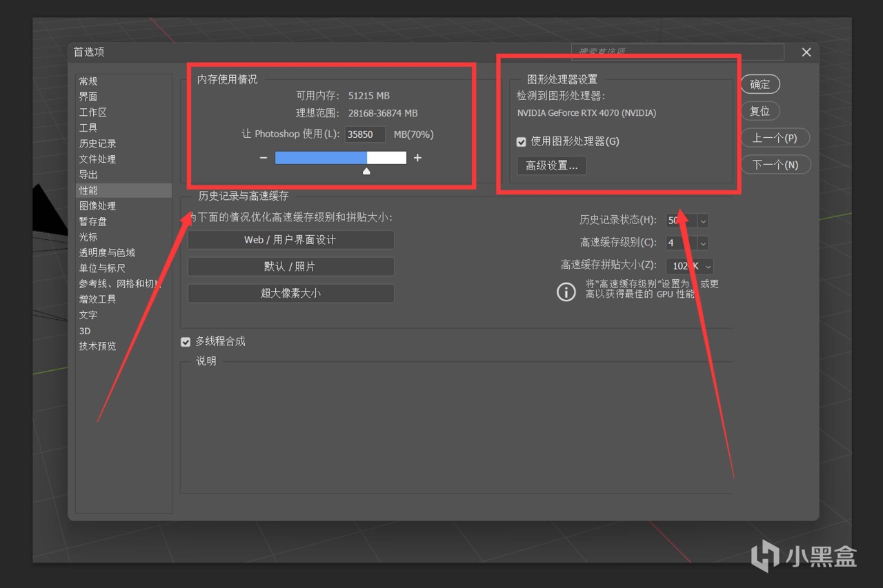The height and width of the screenshot is (588, 883).
Task: Click the 历史记录状态(H) value field
Action: [x=682, y=221]
